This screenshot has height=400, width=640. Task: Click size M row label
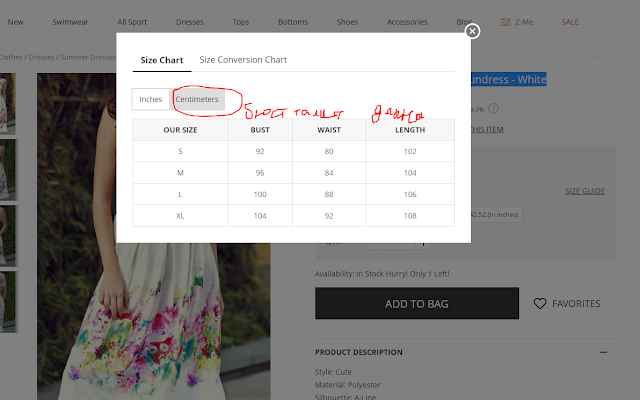point(180,173)
